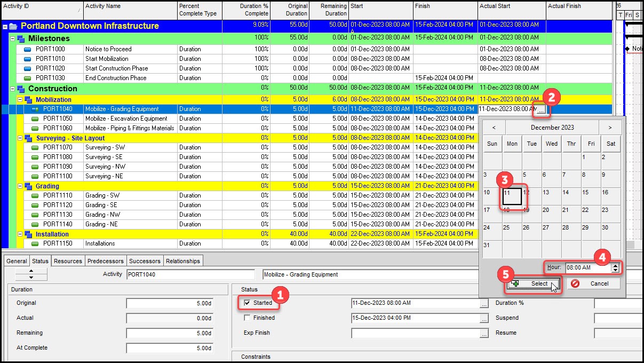Check the Finished checkbox
Image resolution: width=644 pixels, height=363 pixels.
click(x=247, y=318)
